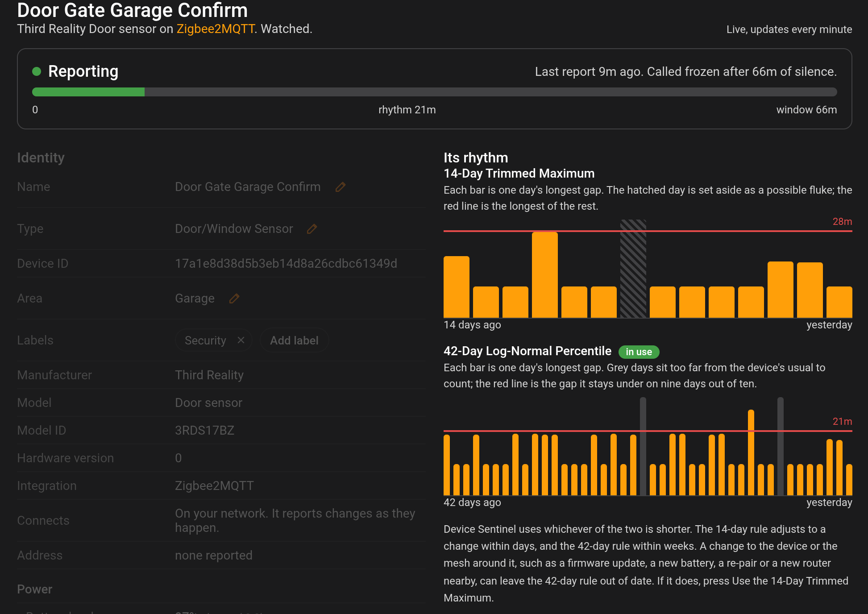Click the 'Door sensor' model value
868x614 pixels.
[208, 403]
